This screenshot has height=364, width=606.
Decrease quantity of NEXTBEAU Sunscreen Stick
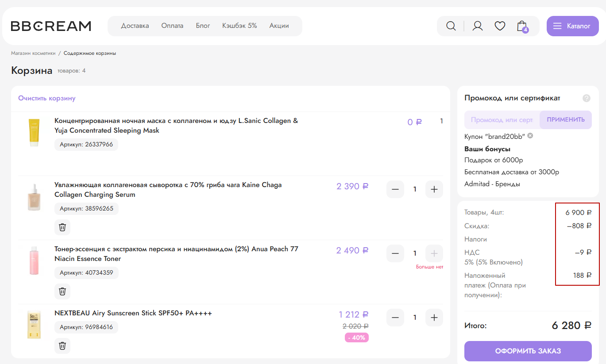point(395,318)
